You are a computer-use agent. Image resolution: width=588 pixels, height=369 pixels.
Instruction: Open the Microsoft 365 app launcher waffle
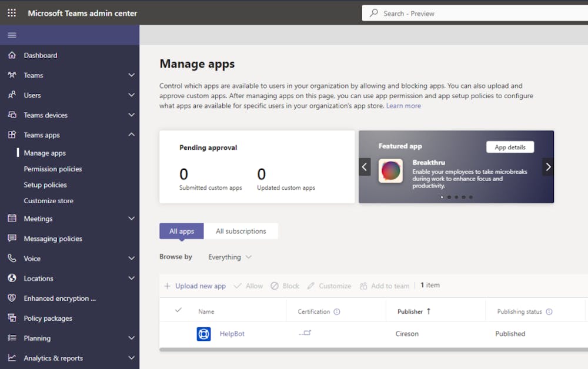pos(11,12)
